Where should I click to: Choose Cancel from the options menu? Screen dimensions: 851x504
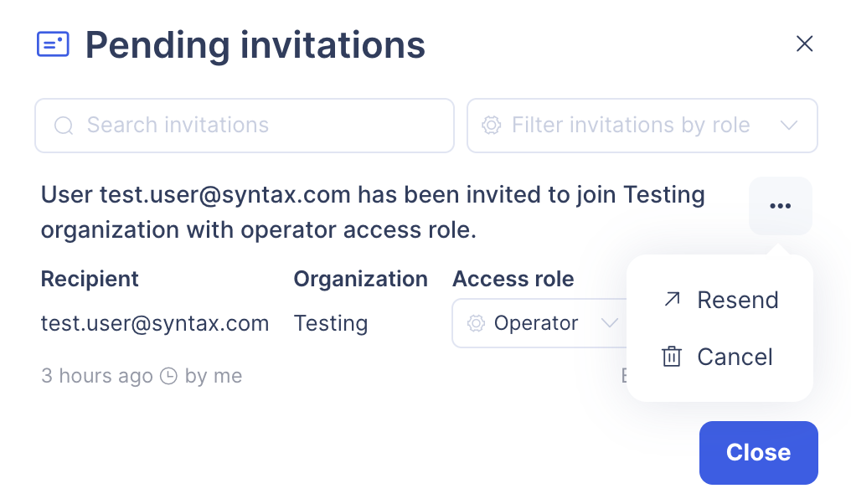click(735, 357)
